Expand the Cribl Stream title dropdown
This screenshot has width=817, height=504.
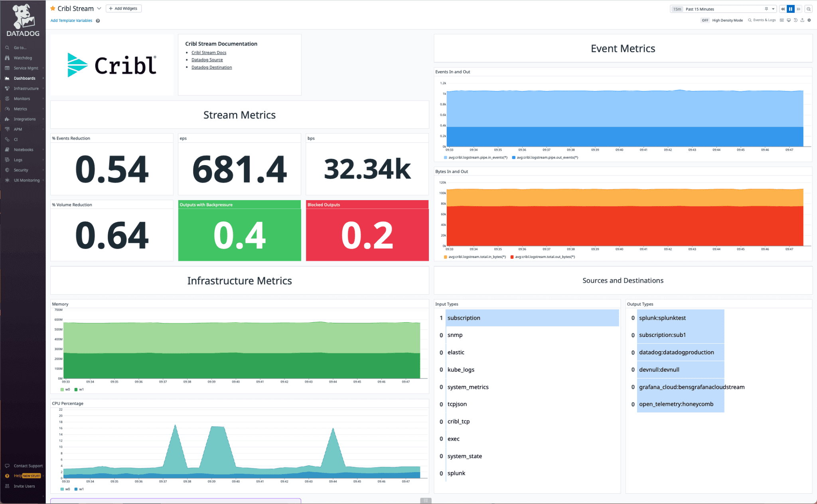click(x=99, y=8)
